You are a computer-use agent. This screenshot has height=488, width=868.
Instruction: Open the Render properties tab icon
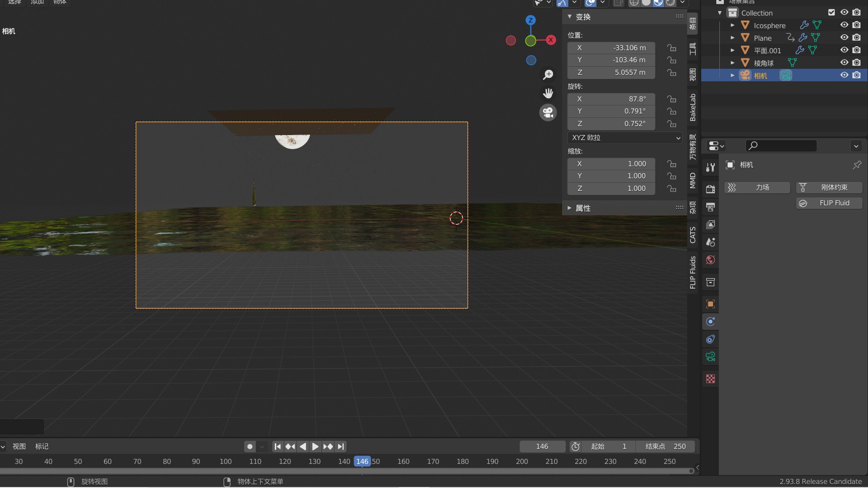coord(710,189)
